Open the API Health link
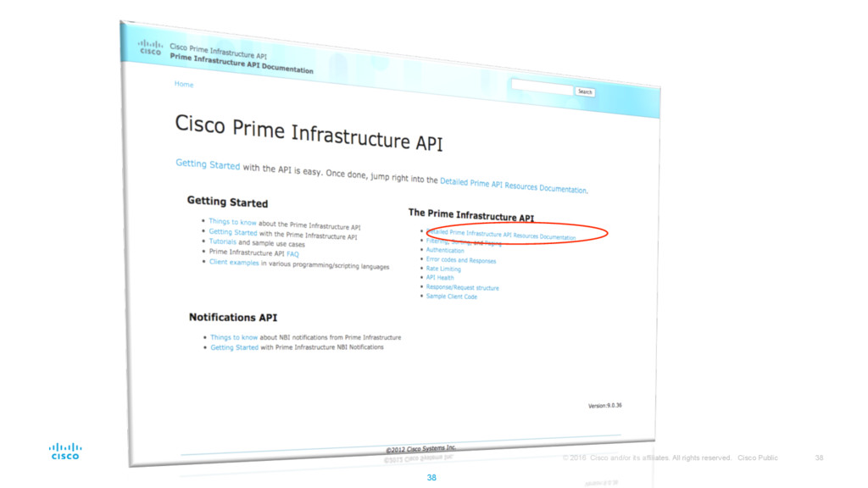 pos(440,277)
